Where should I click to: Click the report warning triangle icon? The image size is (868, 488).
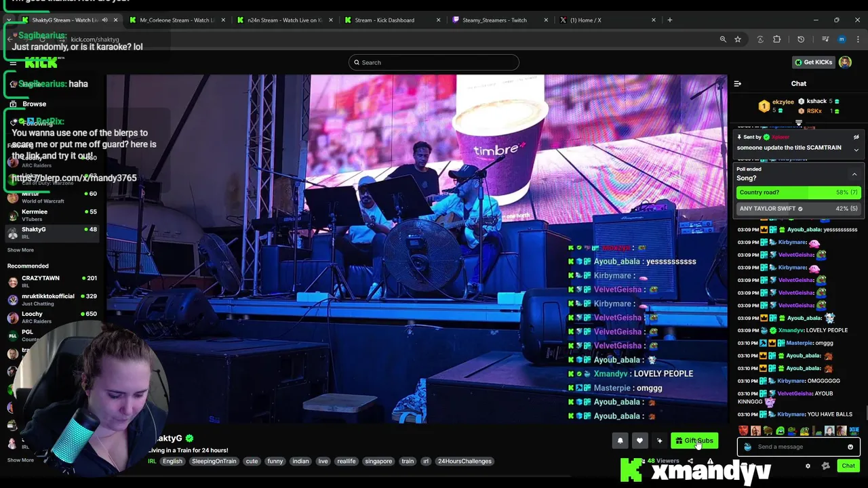point(710,461)
